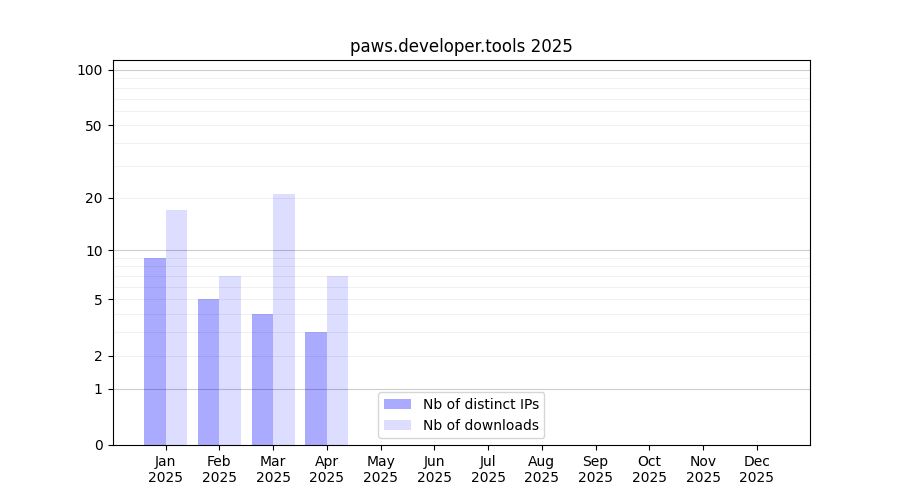Select the February distinct IPs bar
Image resolution: width=900 pixels, height=500 pixels.
coord(208,372)
